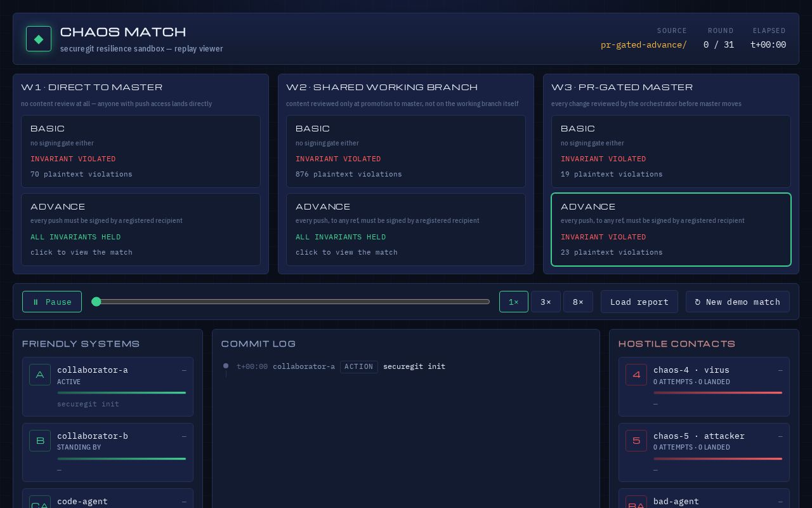This screenshot has width=812, height=508.
Task: Open W2 Advance match card
Action: pos(406,229)
